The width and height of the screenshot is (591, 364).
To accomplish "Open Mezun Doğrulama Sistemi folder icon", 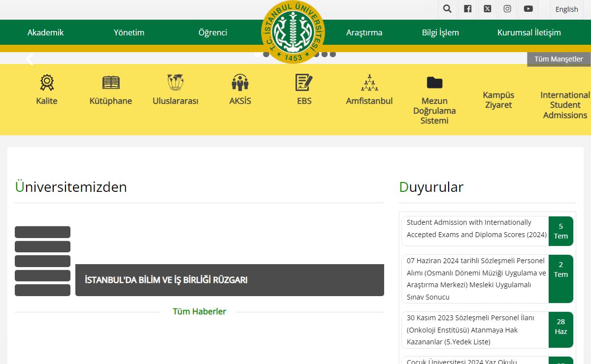I will pos(434,82).
